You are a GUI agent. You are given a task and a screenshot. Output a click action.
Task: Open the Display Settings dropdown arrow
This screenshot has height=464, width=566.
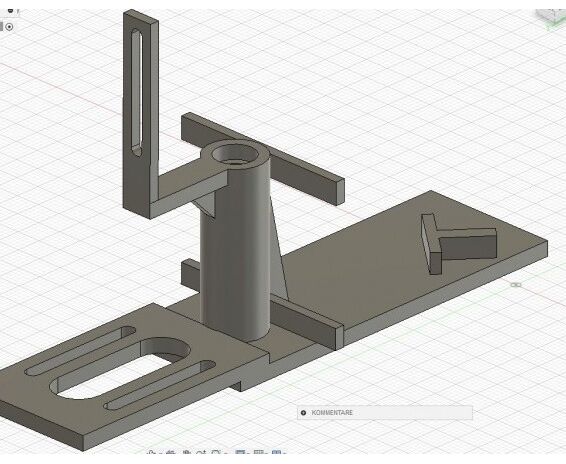248,453
